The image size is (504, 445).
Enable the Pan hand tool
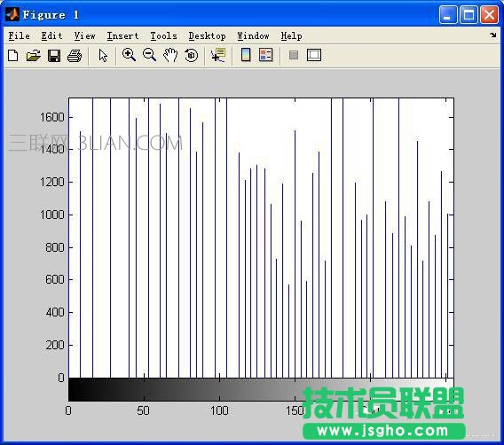tap(170, 55)
